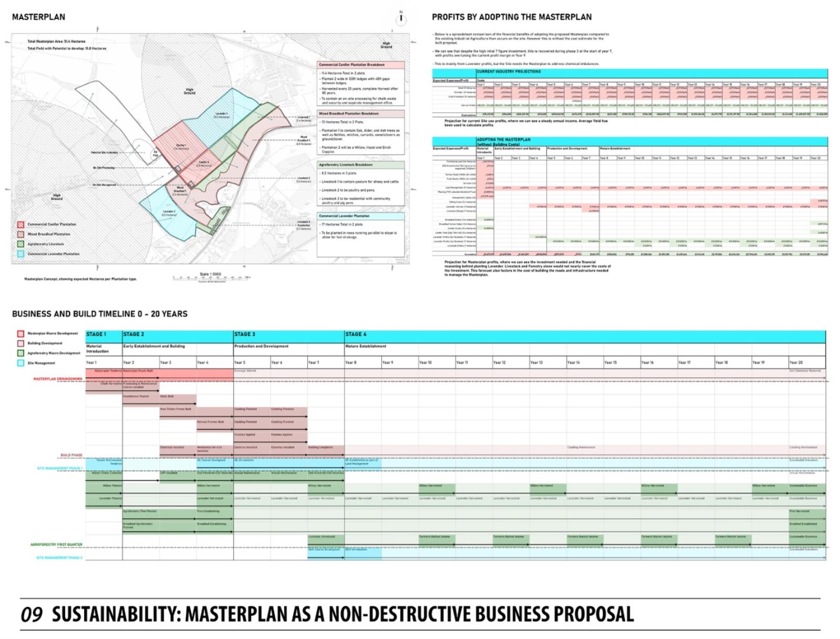Click the BUILD PHASE row label
Viewport: 840px width, 639px height.
tap(71, 455)
